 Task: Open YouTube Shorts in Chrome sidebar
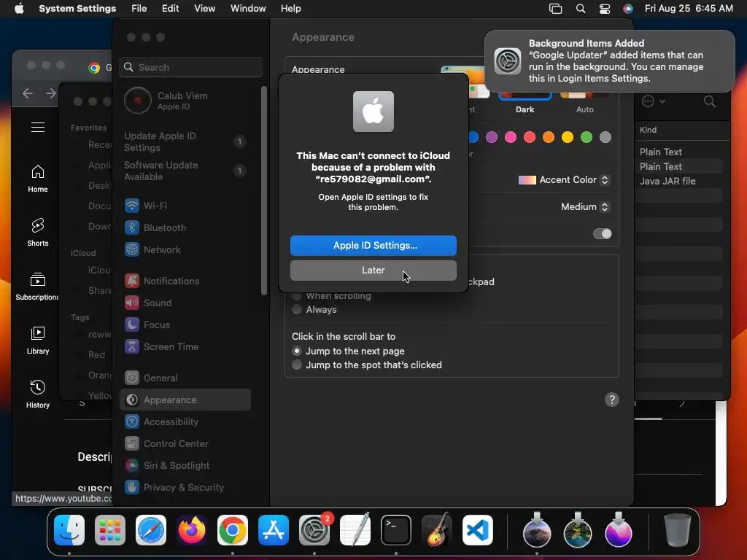[38, 233]
